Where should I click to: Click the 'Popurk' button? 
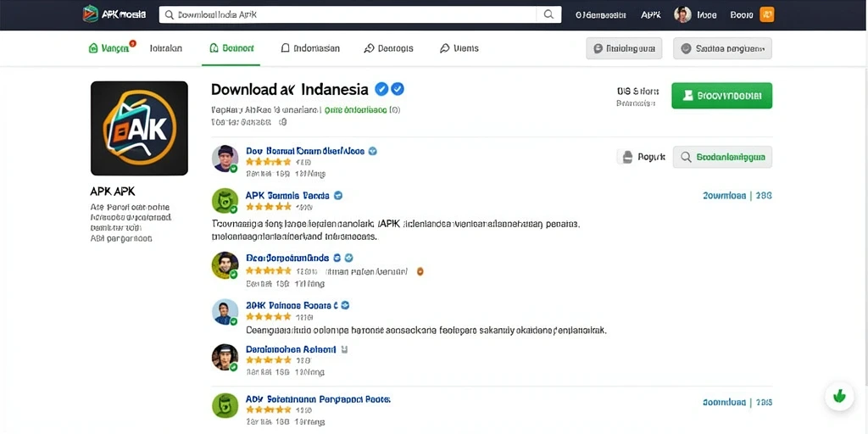[641, 157]
